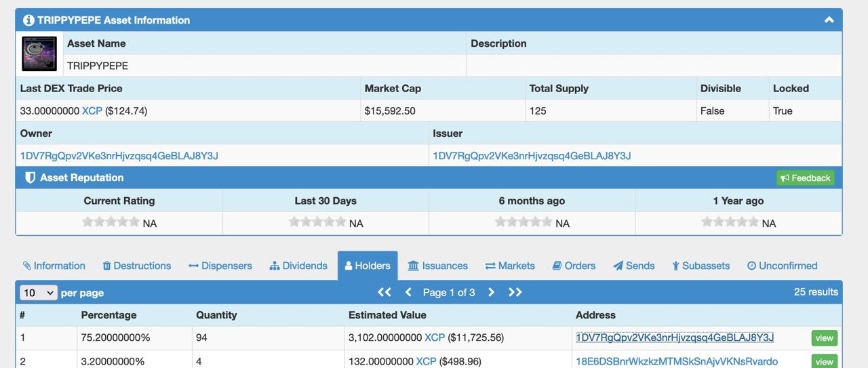
Task: Click the Divisible value False
Action: 712,110
